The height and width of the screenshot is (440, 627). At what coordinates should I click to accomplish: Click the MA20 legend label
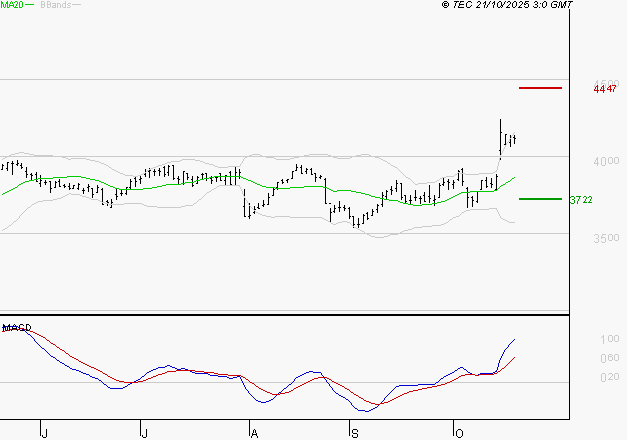10,5
